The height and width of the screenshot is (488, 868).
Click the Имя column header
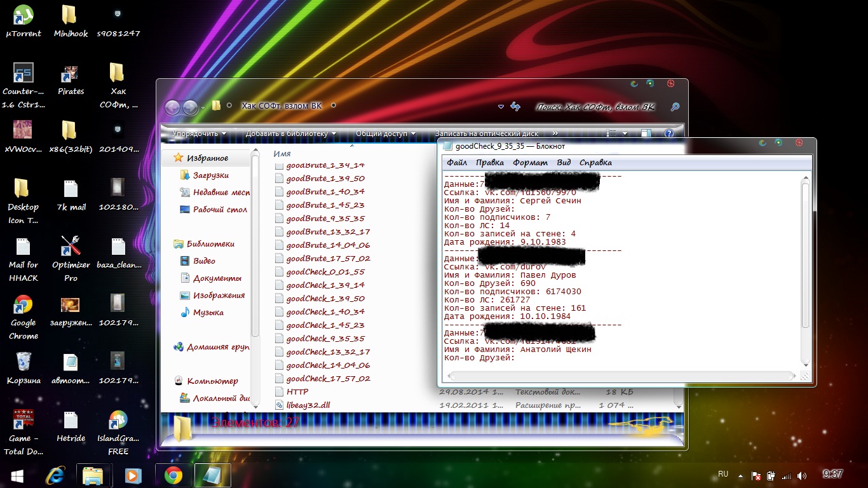(282, 154)
